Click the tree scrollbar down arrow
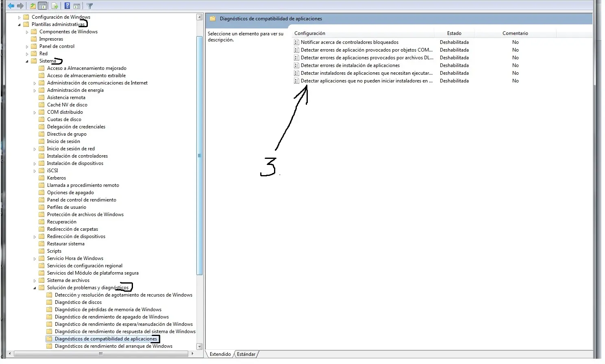The image size is (605, 364). (199, 347)
